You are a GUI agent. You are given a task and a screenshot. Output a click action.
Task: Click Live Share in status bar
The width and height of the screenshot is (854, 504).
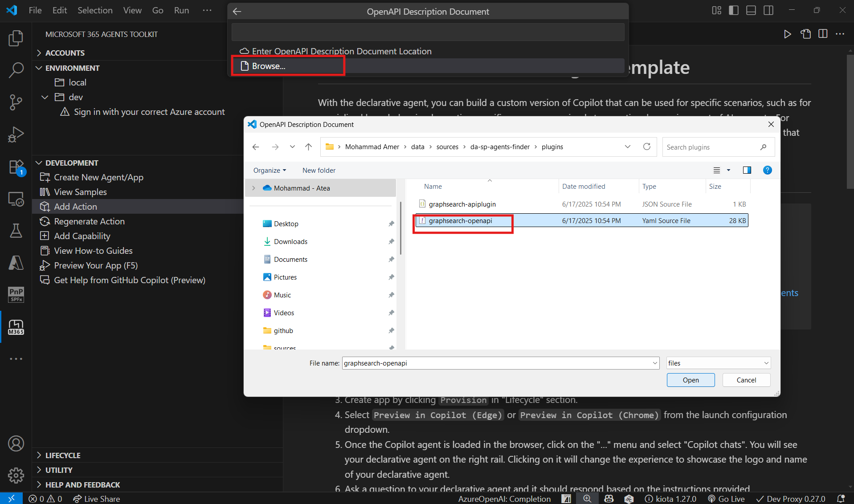[97, 499]
